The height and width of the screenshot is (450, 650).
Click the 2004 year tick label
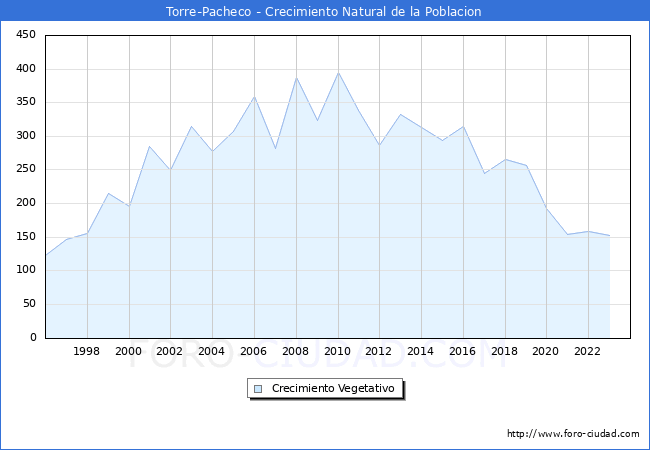tap(212, 351)
